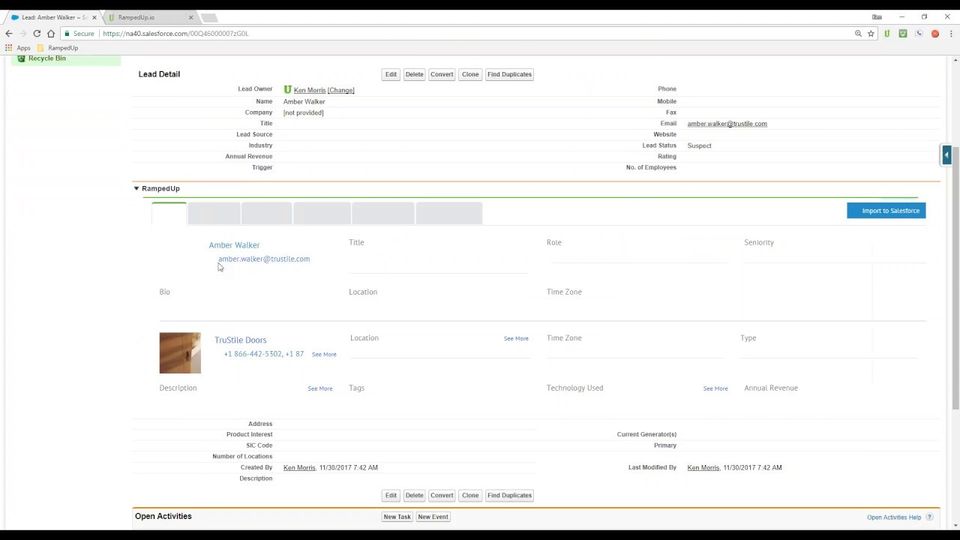This screenshot has width=960, height=540.
Task: Click the scrollbar up arrow
Action: point(955,60)
